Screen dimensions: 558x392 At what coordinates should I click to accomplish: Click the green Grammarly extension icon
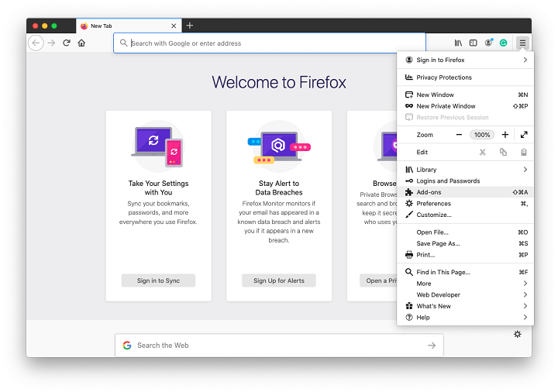click(503, 43)
